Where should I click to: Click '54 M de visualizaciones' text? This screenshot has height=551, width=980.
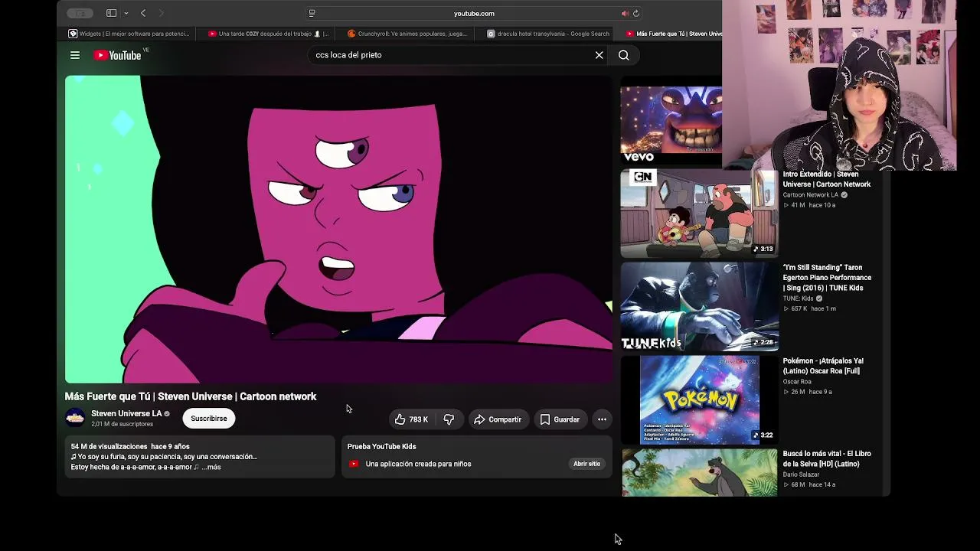tap(109, 446)
